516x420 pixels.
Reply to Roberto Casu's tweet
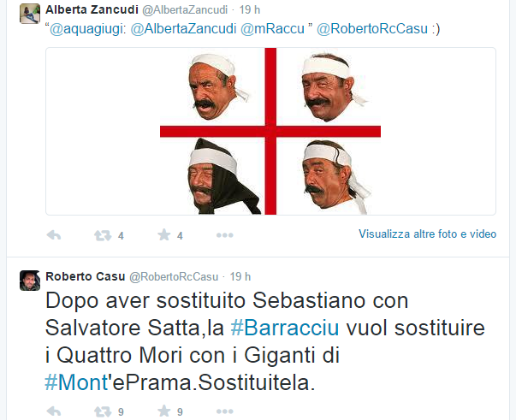[x=54, y=411]
